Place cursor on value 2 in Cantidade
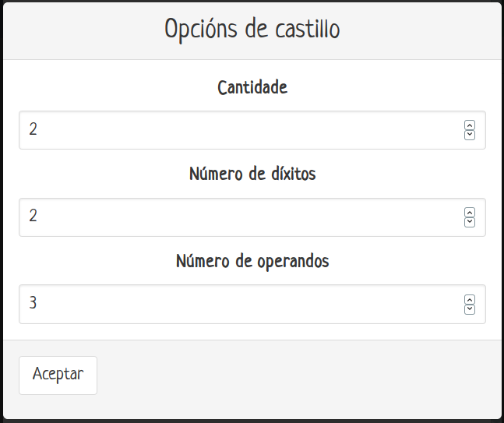This screenshot has height=423, width=504. point(33,130)
